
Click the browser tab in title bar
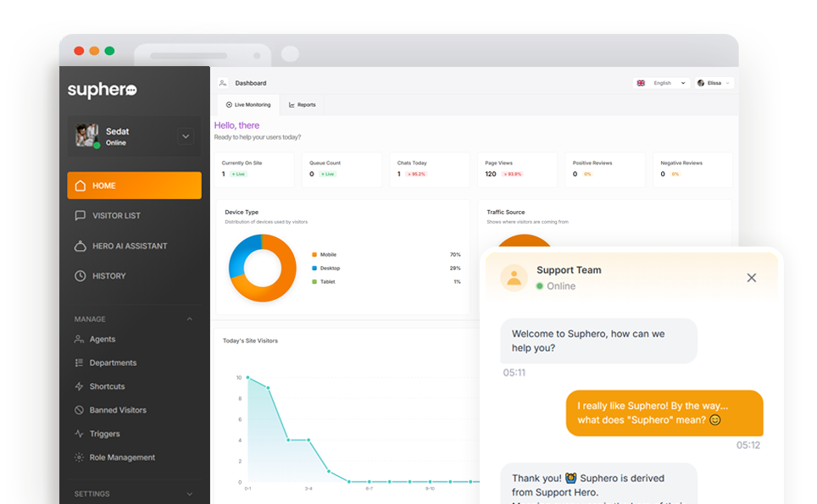203,55
